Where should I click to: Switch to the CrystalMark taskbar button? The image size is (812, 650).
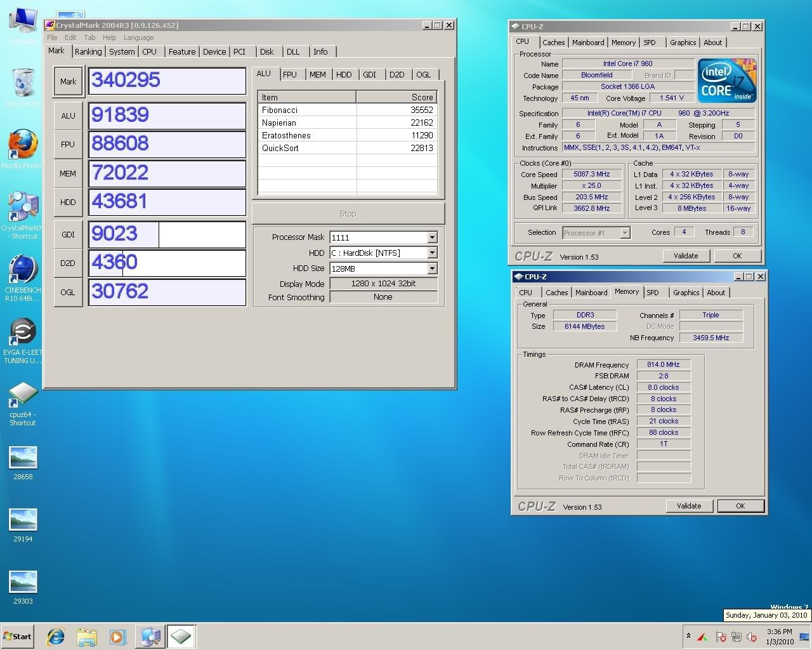coord(150,637)
